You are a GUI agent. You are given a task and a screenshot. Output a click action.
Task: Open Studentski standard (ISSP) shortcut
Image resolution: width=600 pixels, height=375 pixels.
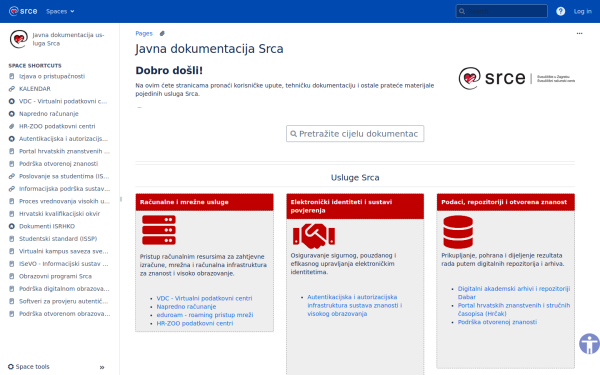(58, 239)
